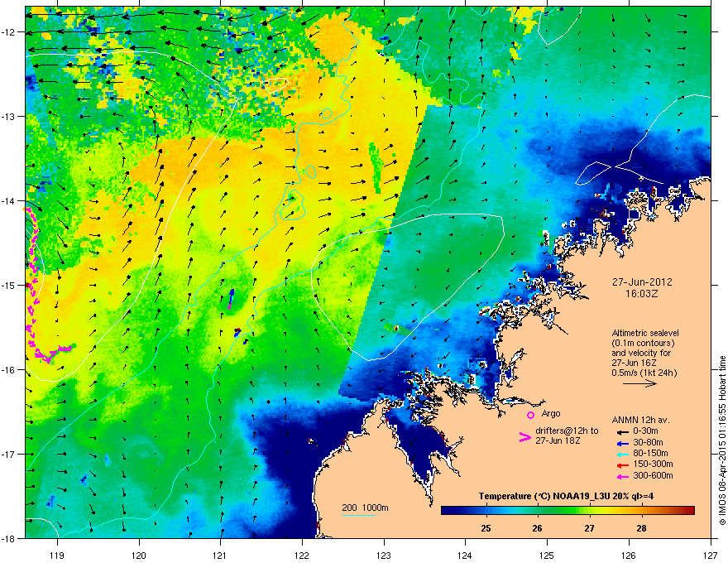Click the latitude axis label -16

point(8,370)
